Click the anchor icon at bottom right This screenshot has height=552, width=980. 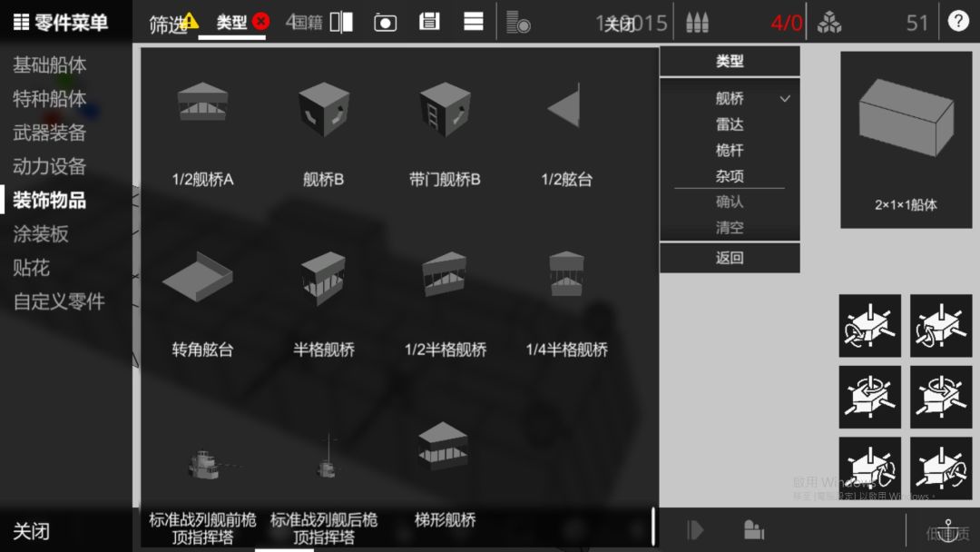[947, 530]
